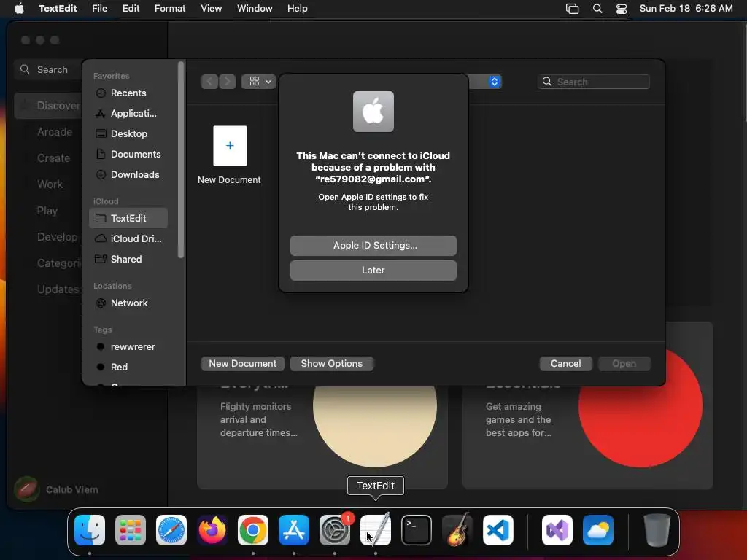
Task: Launch Safari from the Dock
Action: [x=171, y=530]
